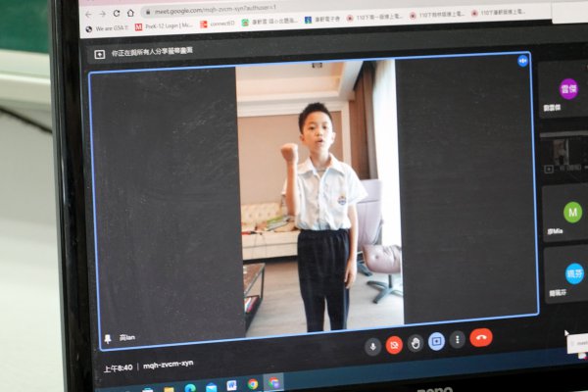Raise your hand in the meeting
The image size is (588, 392).
coord(416,343)
